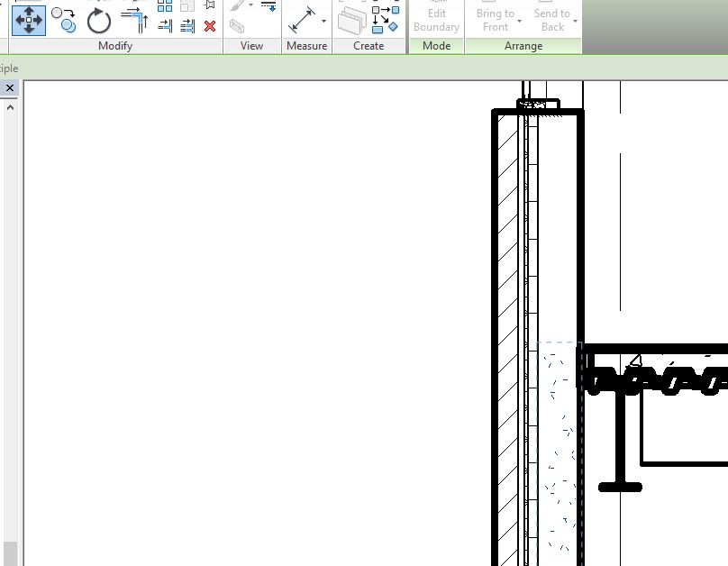Viewport: 728px width, 566px height.
Task: Select Trim/Extend Single Element tool
Action: (165, 26)
